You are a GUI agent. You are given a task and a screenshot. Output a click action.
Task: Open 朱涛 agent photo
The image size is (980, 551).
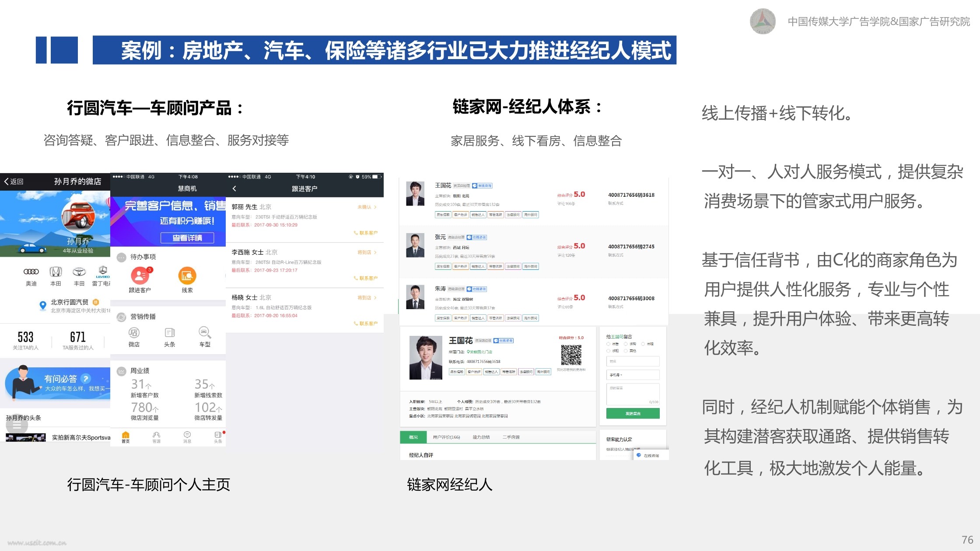click(415, 297)
